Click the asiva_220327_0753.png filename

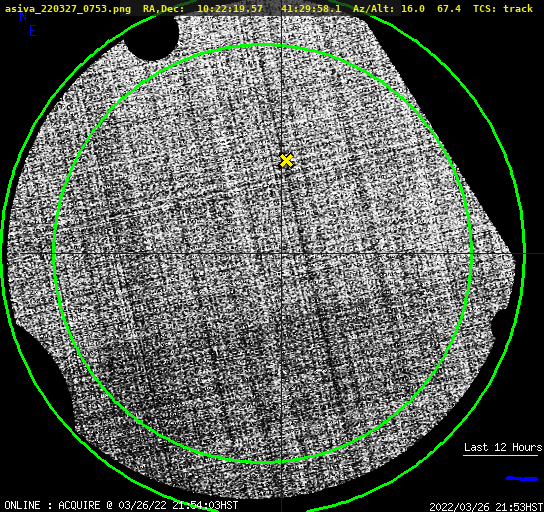(68, 9)
